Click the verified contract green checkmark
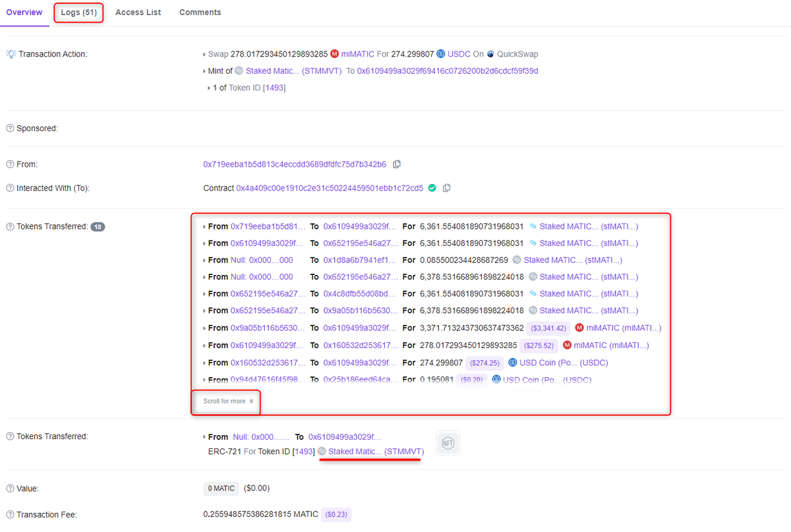 432,188
